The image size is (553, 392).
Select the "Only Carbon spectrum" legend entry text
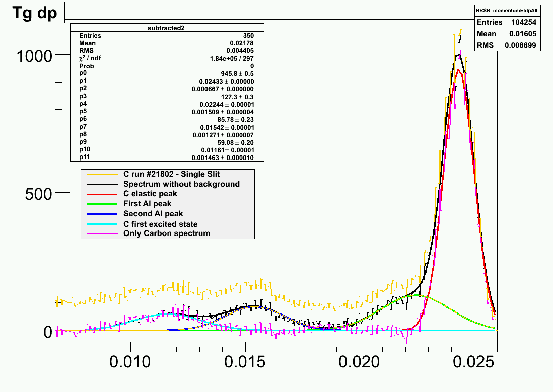(x=167, y=233)
